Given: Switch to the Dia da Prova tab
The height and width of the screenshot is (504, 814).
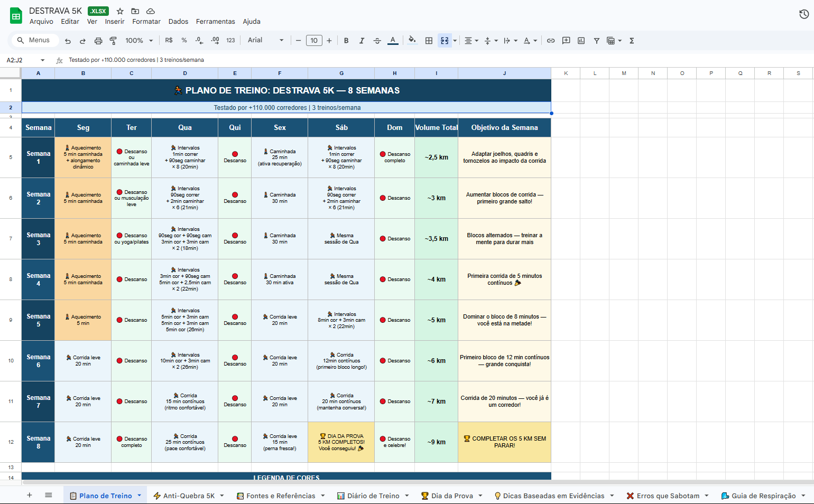Looking at the screenshot, I should coord(451,496).
